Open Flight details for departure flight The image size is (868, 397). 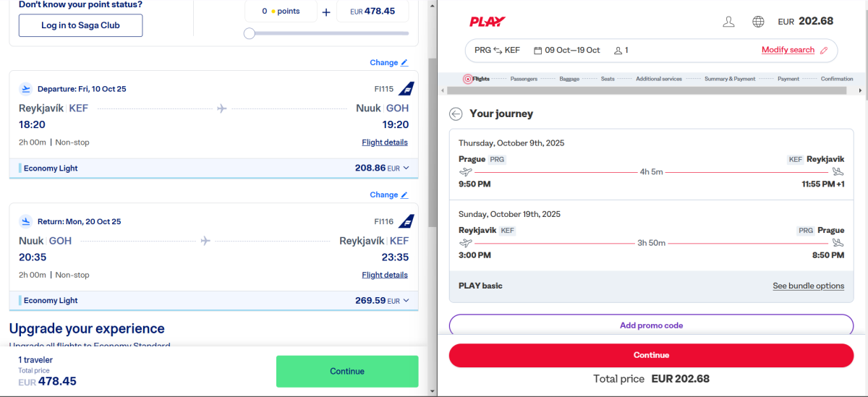point(384,142)
